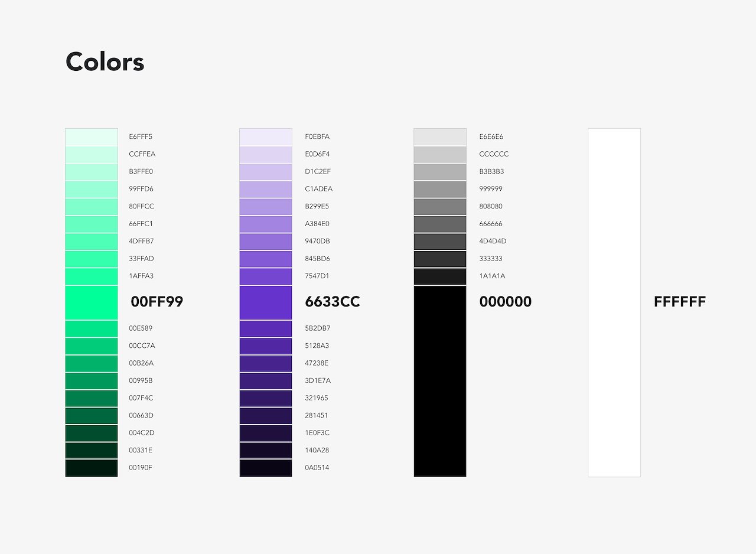The height and width of the screenshot is (554, 756).
Task: Click the 66FFC1 green tint swatch
Action: click(x=92, y=224)
